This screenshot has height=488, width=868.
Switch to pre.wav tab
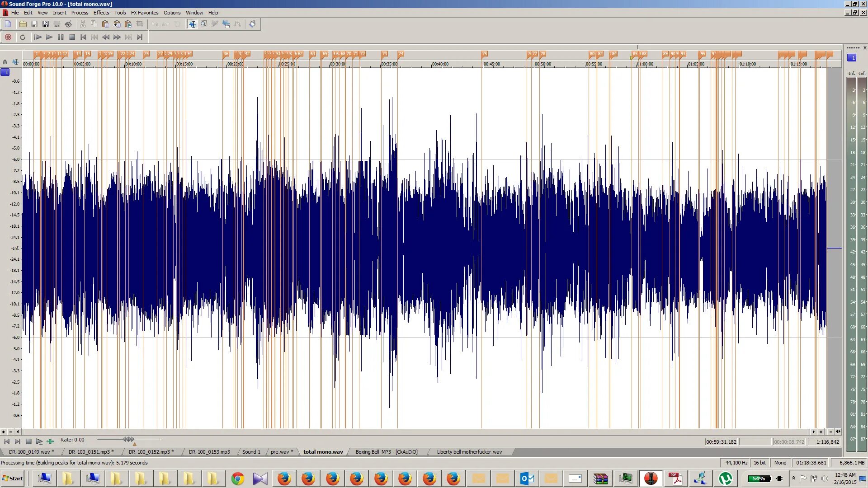pos(281,452)
